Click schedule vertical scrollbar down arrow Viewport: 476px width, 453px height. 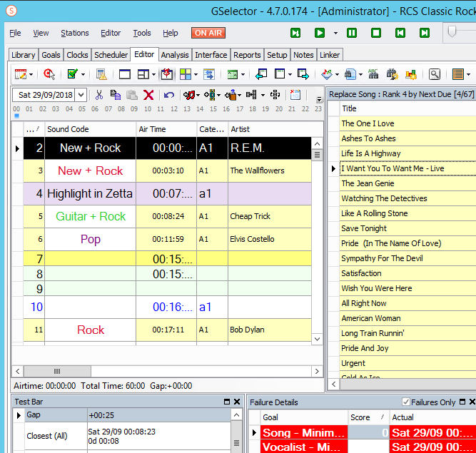[x=318, y=339]
